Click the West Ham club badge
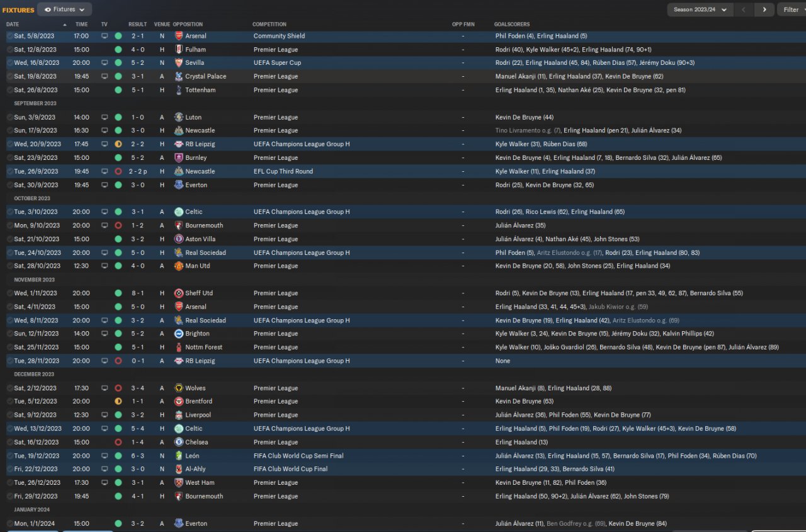The image size is (806, 532). tap(179, 483)
